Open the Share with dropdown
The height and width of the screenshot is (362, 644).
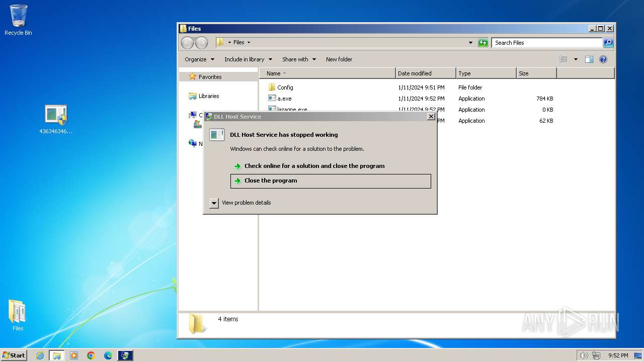coord(299,59)
